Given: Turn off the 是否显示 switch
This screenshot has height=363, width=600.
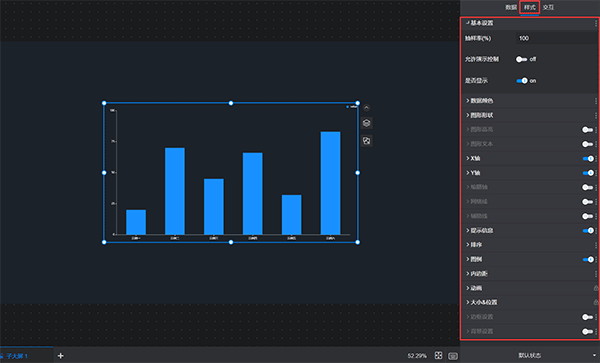Looking at the screenshot, I should tap(522, 81).
